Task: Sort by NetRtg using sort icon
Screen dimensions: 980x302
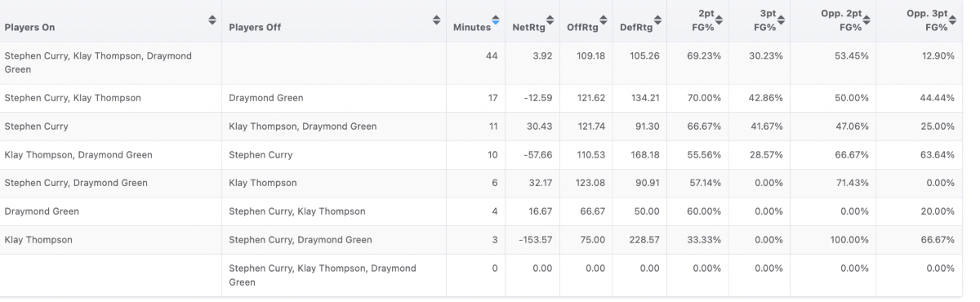Action: 550,21
